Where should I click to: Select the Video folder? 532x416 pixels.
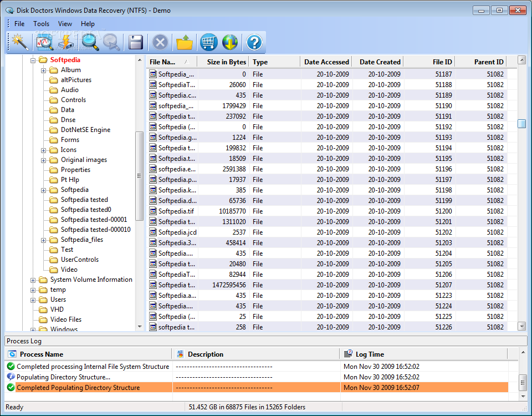point(69,270)
